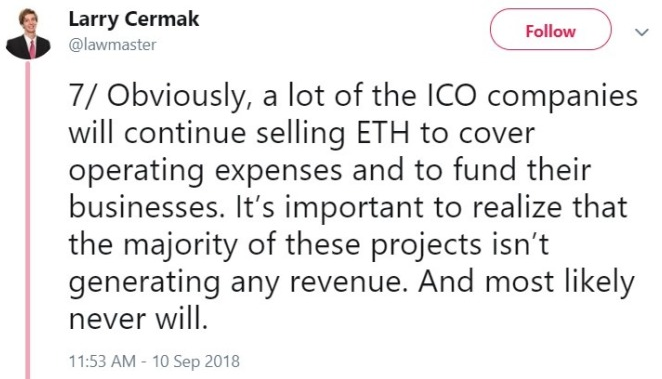Click the word "ETH" in the tweet
The height and width of the screenshot is (379, 662).
click(x=384, y=133)
